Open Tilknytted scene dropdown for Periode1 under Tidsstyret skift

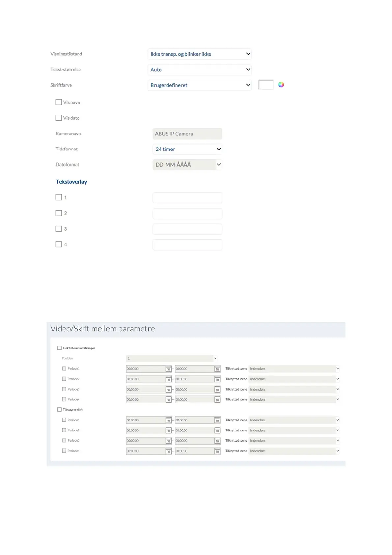[x=294, y=420]
